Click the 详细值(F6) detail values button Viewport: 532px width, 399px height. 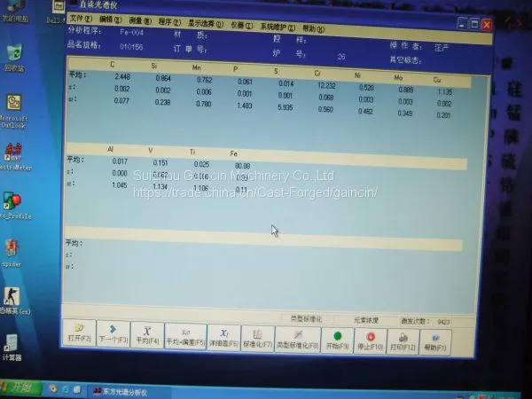(224, 338)
